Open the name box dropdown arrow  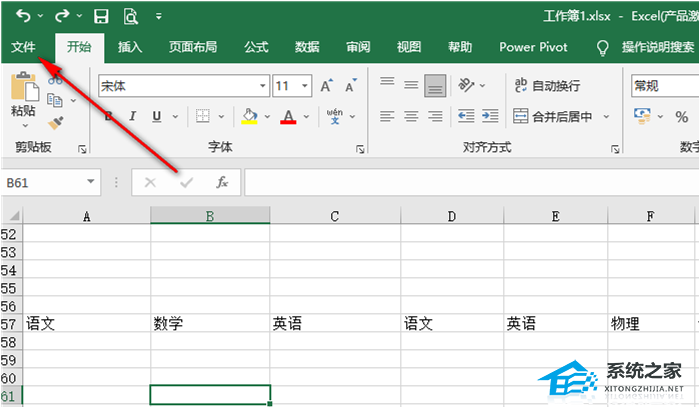(x=91, y=182)
